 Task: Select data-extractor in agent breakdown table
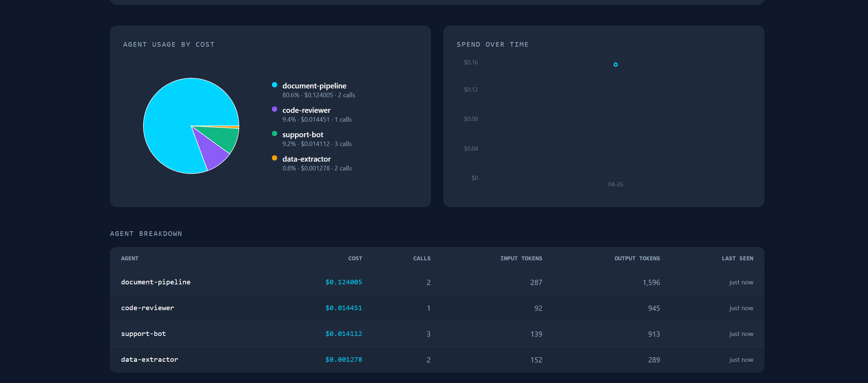[149, 360]
